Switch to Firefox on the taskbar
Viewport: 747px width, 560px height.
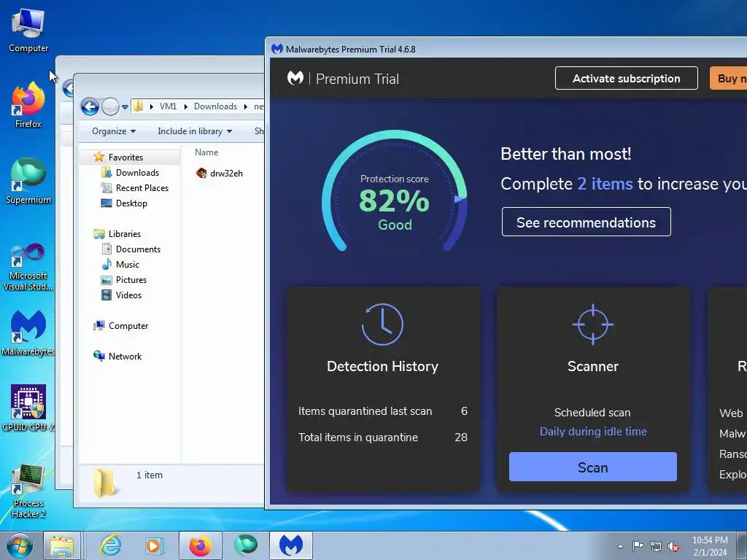(x=200, y=545)
